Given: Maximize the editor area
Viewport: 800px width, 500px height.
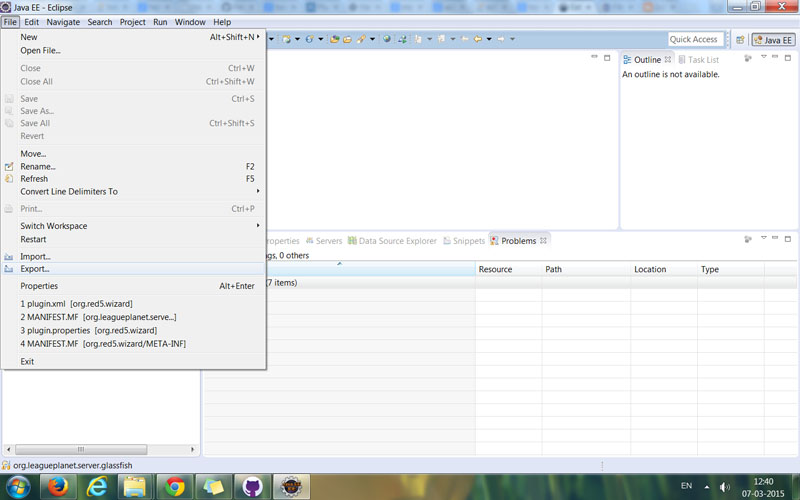Looking at the screenshot, I should coord(607,58).
